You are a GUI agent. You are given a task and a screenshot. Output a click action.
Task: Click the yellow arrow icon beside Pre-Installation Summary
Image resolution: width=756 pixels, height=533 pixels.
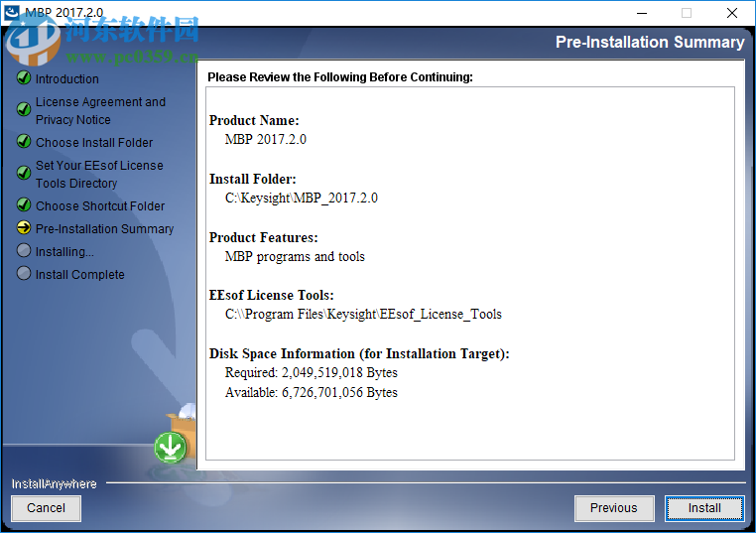(24, 227)
